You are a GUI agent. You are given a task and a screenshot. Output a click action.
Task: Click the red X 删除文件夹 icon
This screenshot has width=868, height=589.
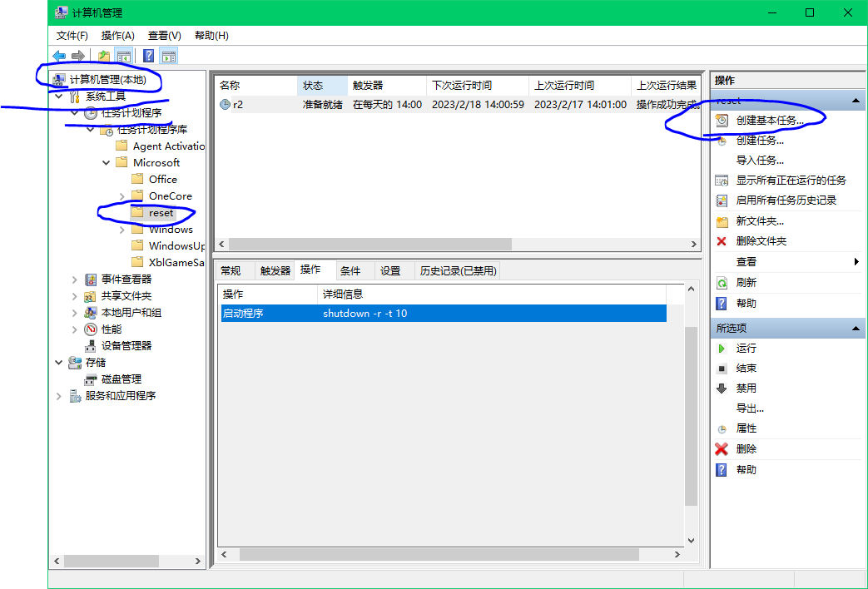(x=722, y=241)
